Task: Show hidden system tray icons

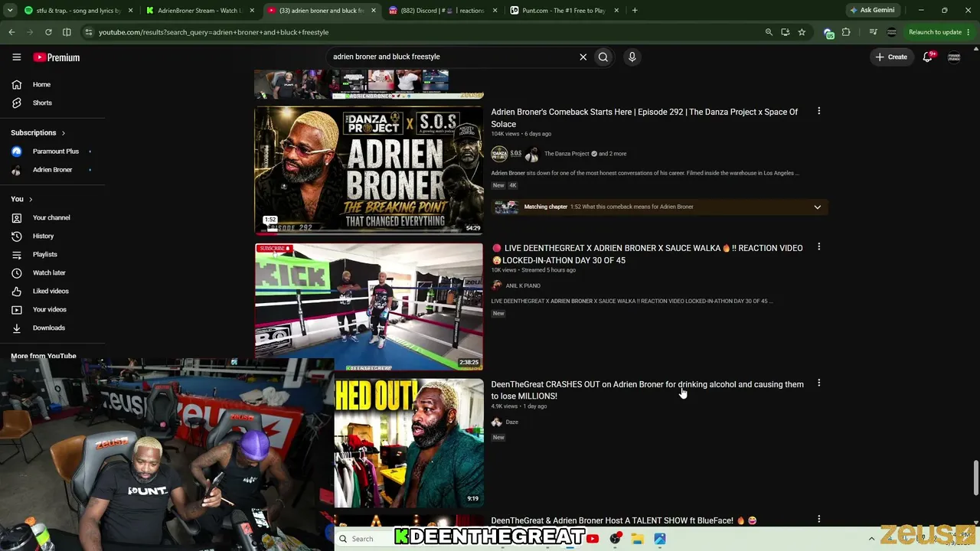Action: tap(871, 539)
